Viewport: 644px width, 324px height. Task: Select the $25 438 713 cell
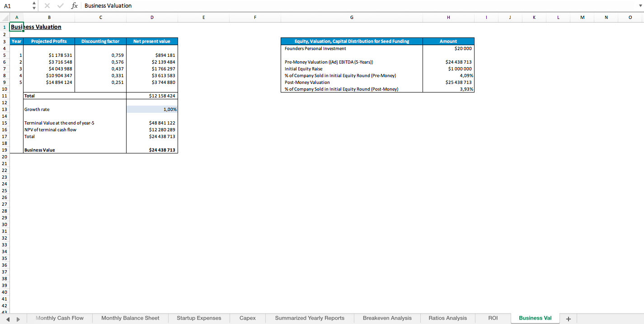point(448,82)
